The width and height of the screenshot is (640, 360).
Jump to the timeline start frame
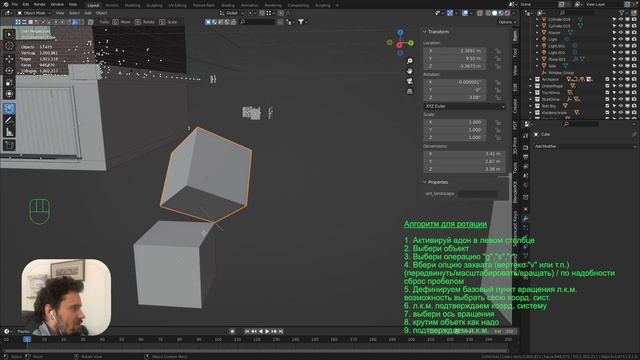[x=247, y=331]
